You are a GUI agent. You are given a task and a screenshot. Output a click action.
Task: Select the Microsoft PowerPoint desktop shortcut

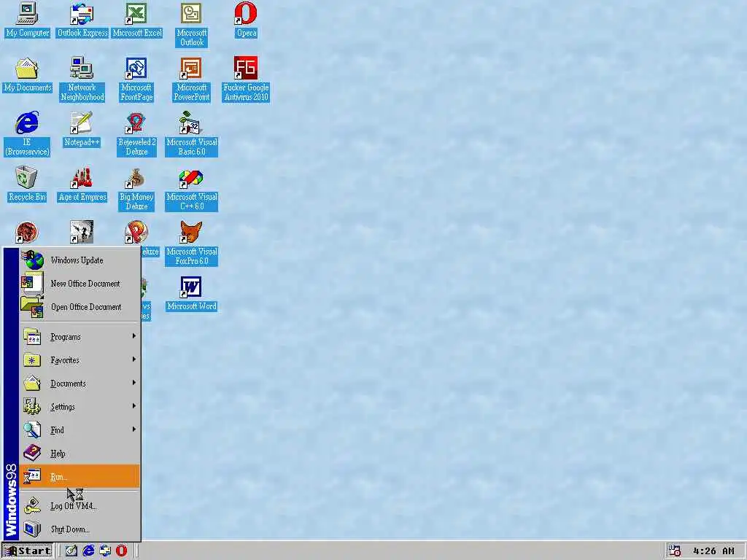tap(192, 79)
